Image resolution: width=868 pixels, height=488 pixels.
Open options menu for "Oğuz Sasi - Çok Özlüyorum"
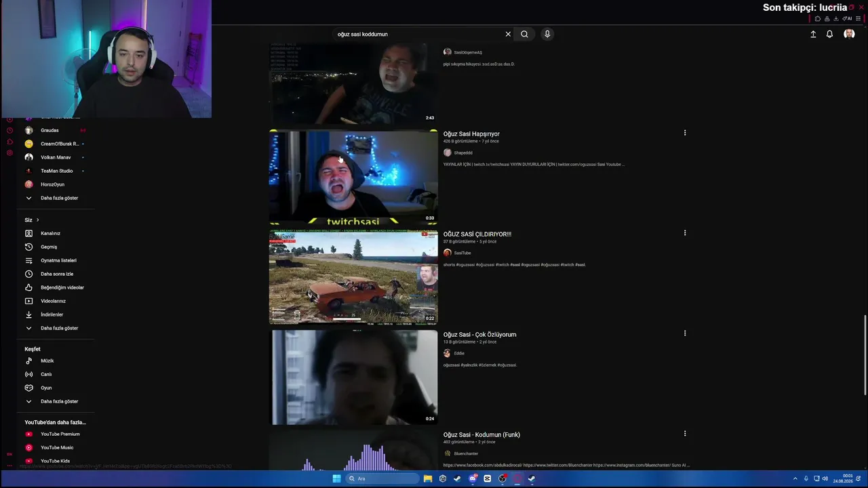pyautogui.click(x=685, y=333)
